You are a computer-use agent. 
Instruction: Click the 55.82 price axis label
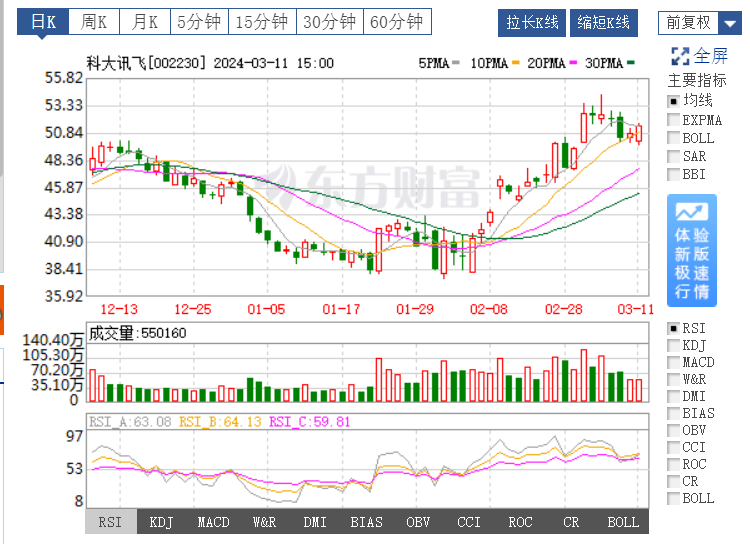[64, 78]
